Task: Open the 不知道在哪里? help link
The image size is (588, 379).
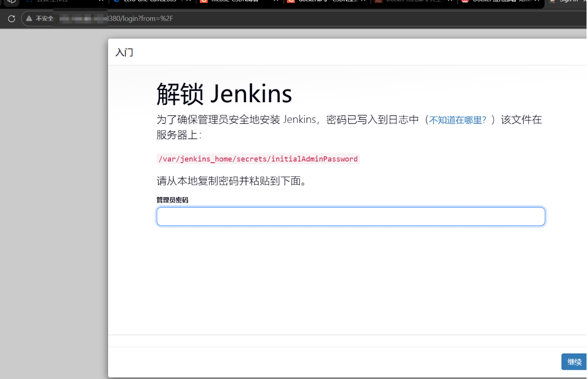Action: 457,120
